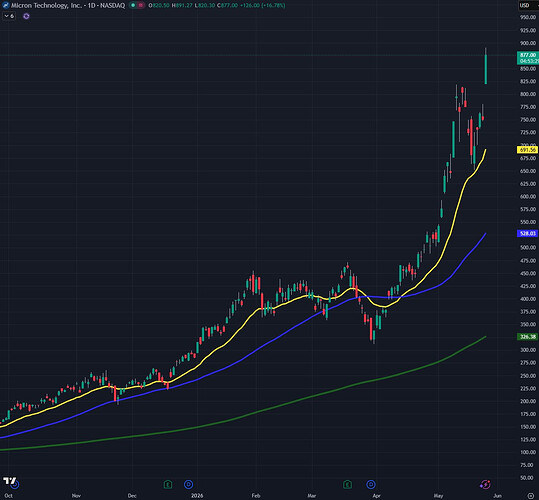
Task: Click the 200.00 price axis label
Action: click(x=528, y=401)
